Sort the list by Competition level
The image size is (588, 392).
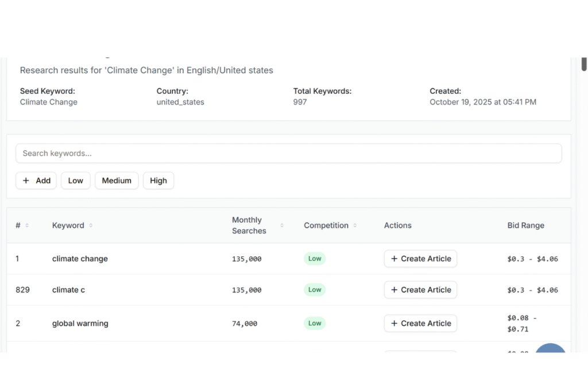326,225
